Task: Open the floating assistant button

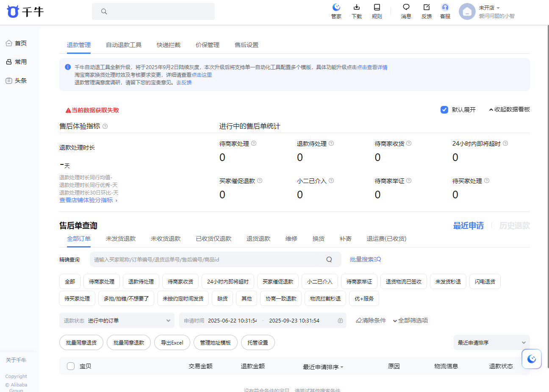Action: [x=532, y=359]
